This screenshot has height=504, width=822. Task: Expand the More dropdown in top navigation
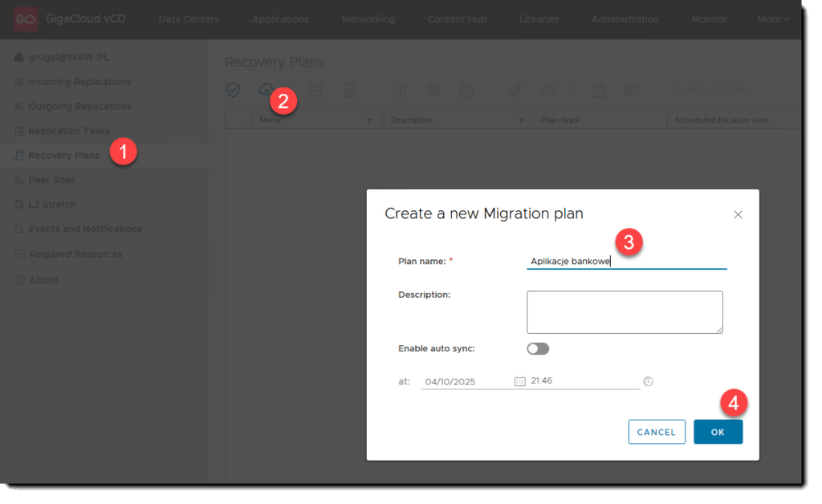click(773, 19)
